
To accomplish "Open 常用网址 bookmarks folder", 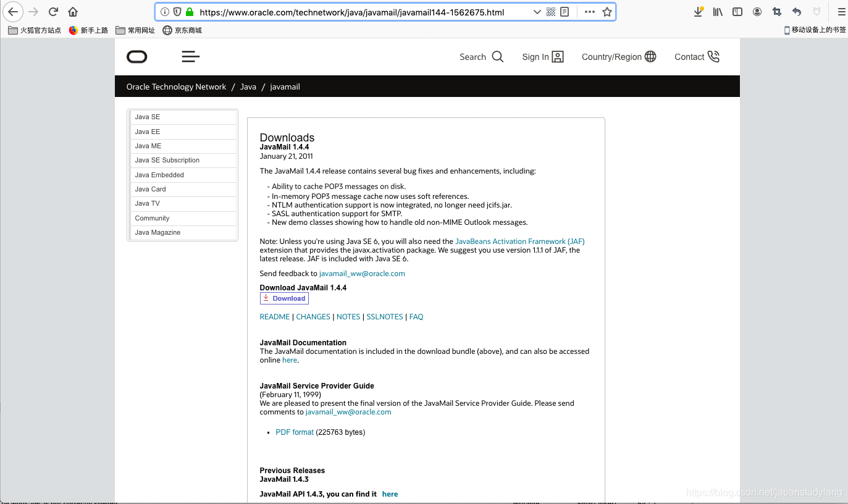I will [x=135, y=30].
